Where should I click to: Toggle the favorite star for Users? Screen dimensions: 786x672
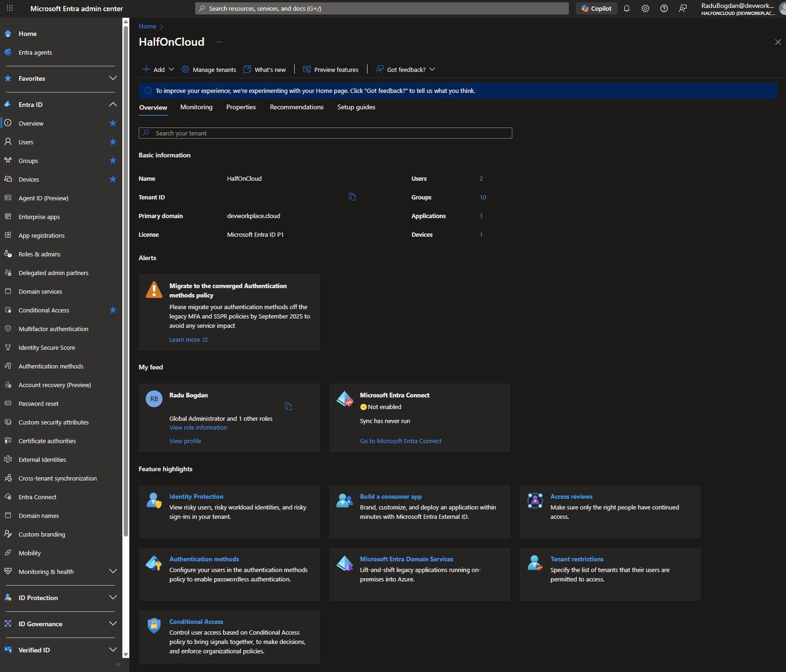point(112,142)
